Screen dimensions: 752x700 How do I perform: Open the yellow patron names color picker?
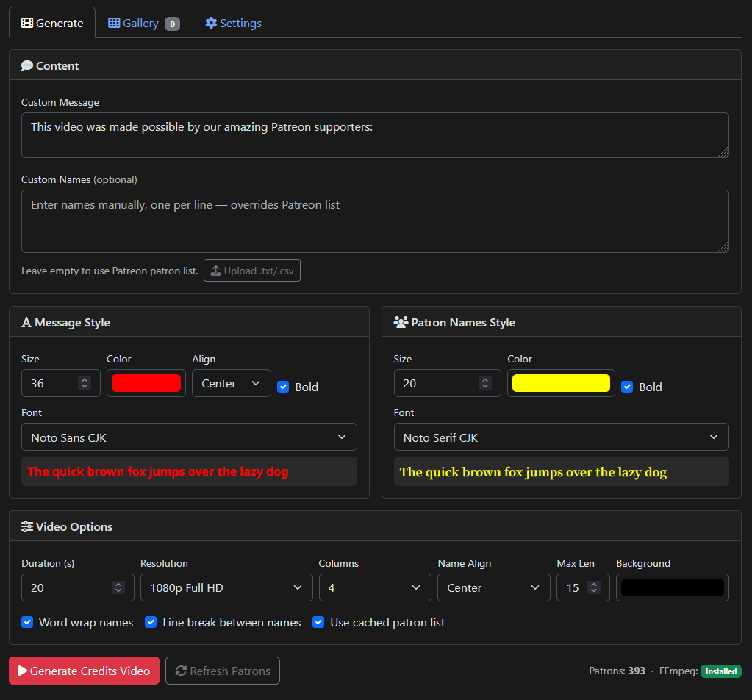click(x=561, y=383)
